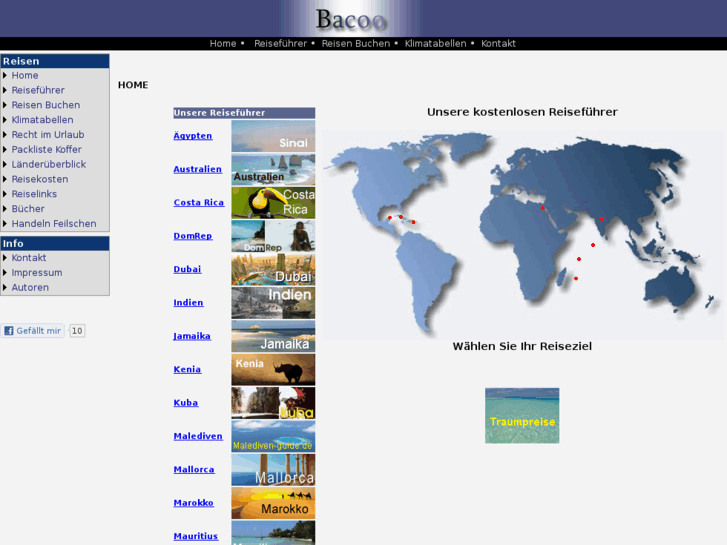
Task: Open Länderüberblick sidebar link
Action: (49, 164)
